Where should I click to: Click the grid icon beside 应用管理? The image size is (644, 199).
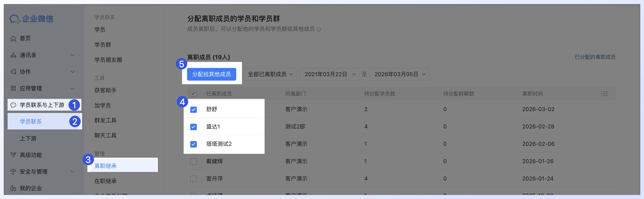point(13,88)
